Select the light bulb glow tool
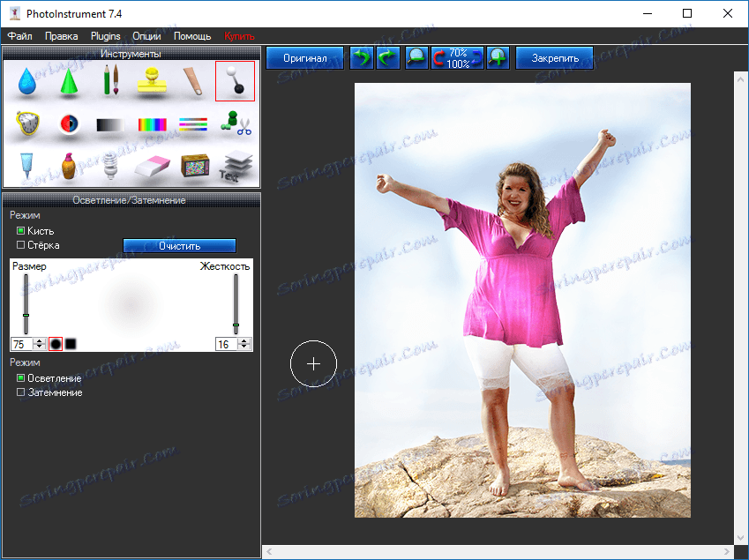 point(110,166)
